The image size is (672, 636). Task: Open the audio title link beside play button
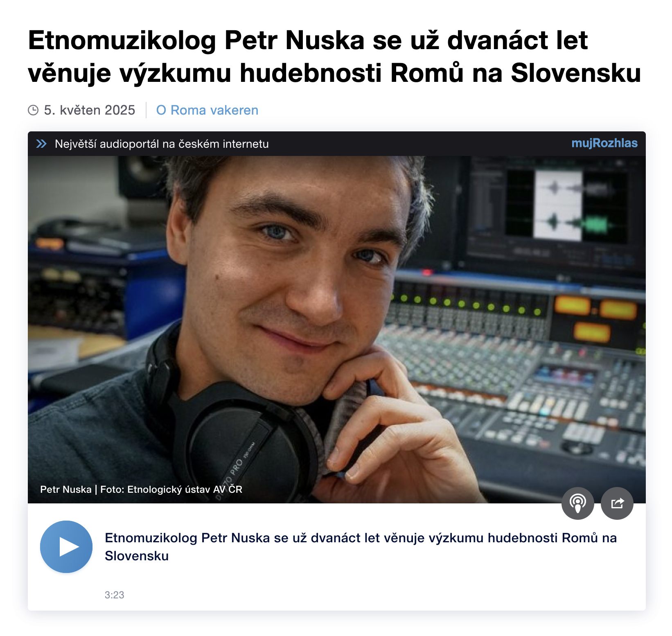coord(361,546)
